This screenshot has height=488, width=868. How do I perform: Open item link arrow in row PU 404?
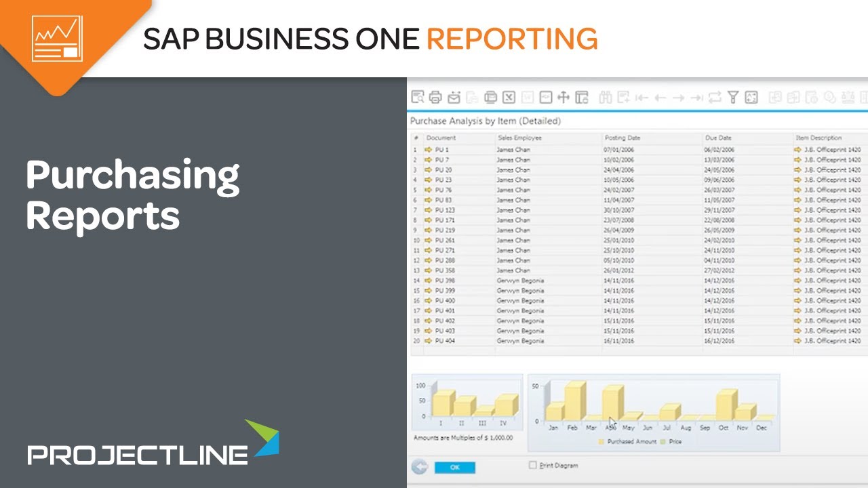[798, 341]
